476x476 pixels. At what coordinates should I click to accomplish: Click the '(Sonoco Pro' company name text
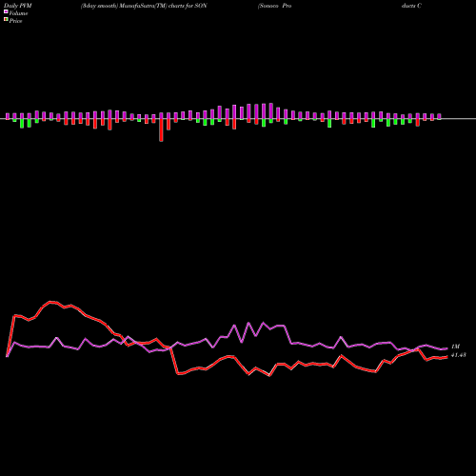[x=275, y=6]
